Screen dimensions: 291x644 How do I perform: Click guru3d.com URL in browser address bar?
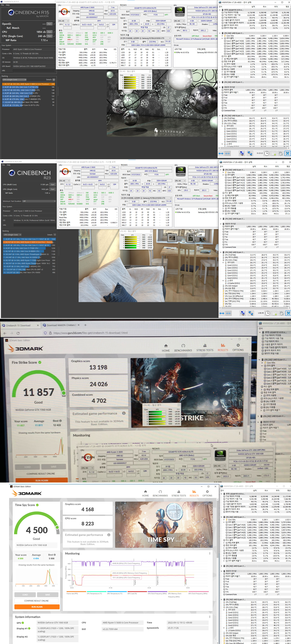pos(91,333)
